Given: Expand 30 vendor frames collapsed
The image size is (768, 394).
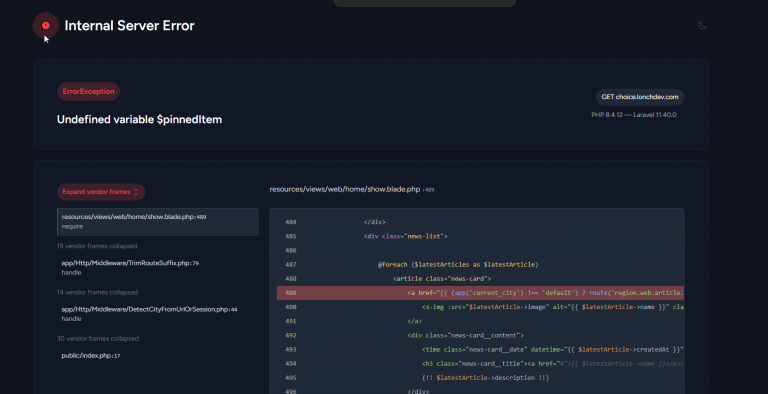Looking at the screenshot, I should [x=98, y=338].
